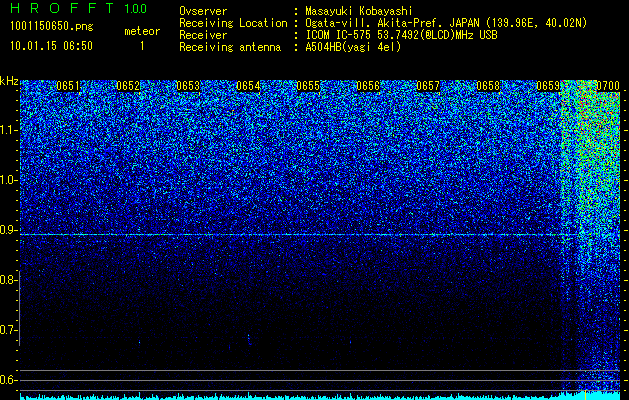This screenshot has height=400, width=629.
Task: Click the Receiving Location label
Action: coord(233,23)
